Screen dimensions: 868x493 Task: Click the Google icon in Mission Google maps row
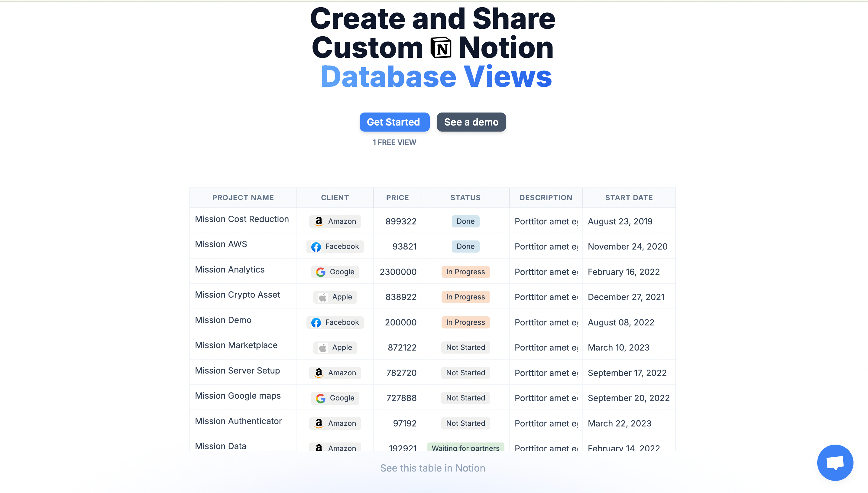[320, 398]
